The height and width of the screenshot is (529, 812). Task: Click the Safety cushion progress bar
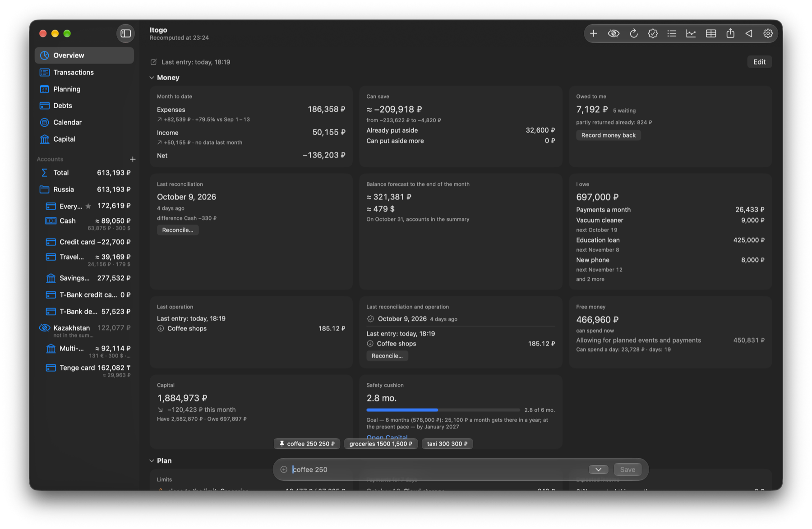pos(443,410)
